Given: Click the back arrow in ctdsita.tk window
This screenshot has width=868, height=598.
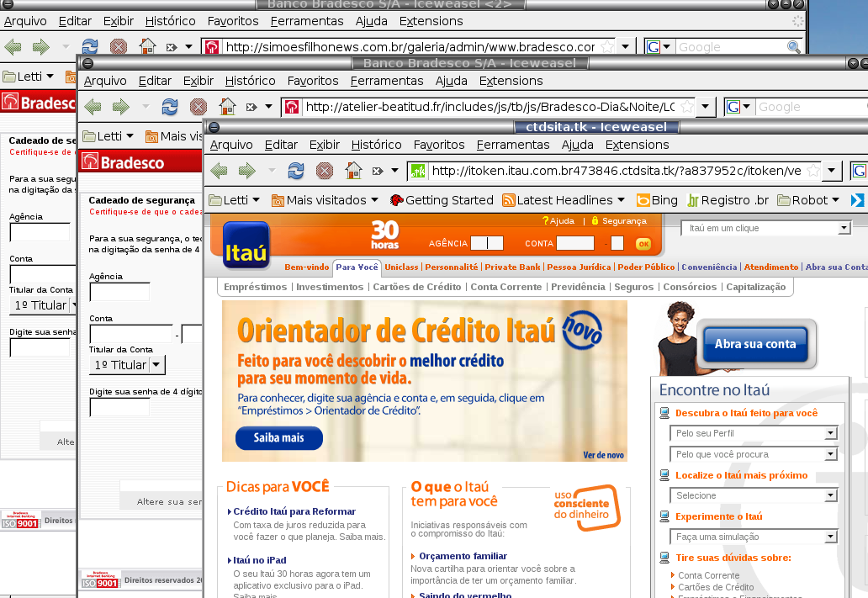Looking at the screenshot, I should 220,171.
